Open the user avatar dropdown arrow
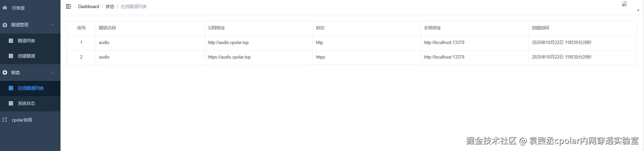 638,10
